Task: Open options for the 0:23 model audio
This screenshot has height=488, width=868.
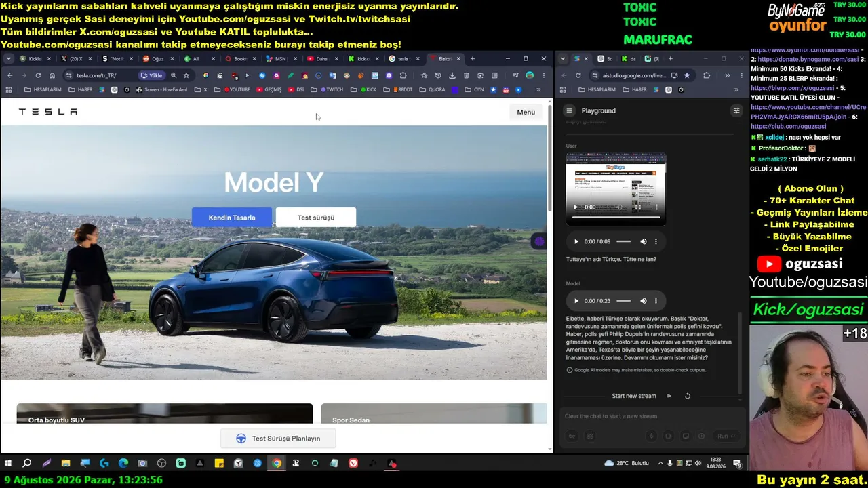Action: tap(656, 301)
